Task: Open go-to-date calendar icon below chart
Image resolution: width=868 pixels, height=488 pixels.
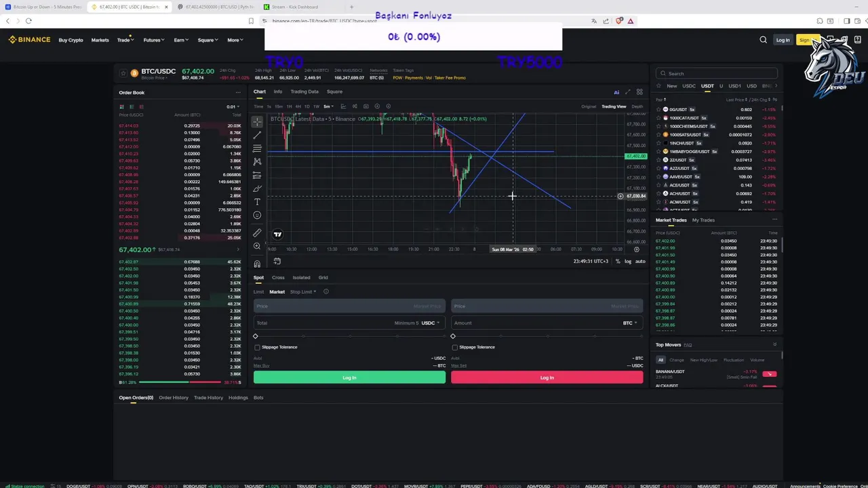Action: pos(277,261)
